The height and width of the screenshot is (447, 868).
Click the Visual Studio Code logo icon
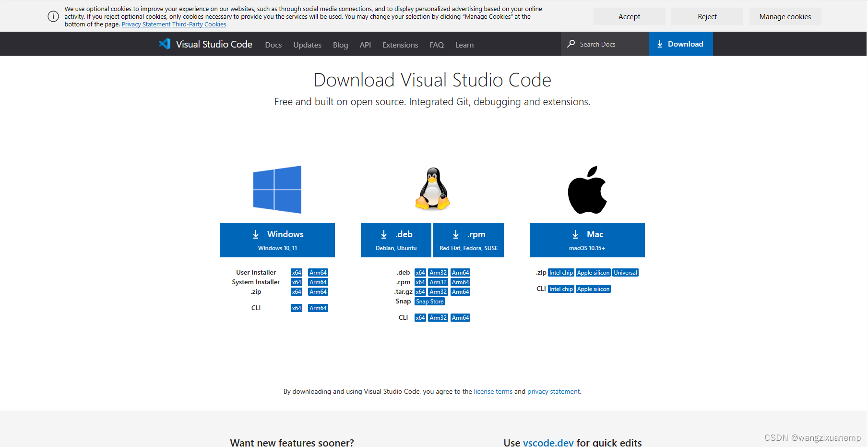tap(165, 44)
